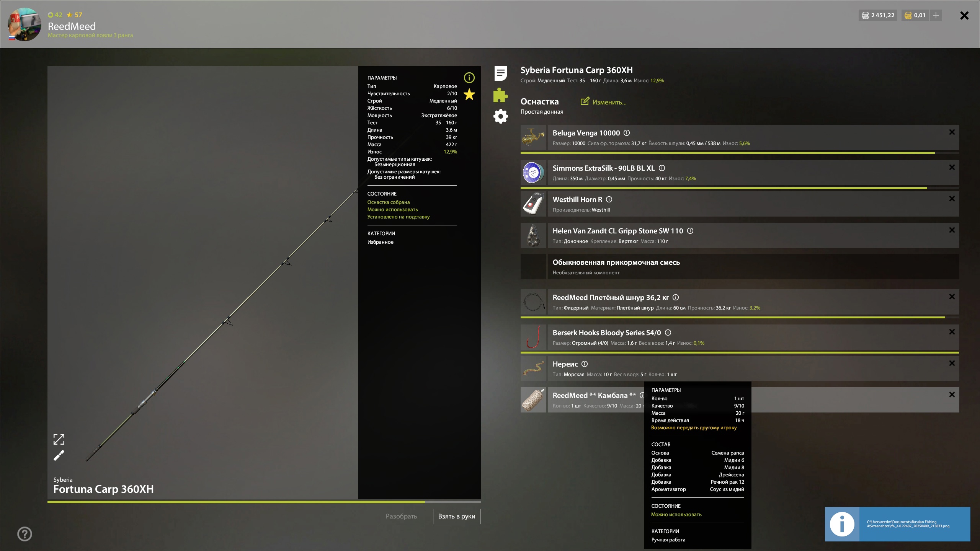Remove Simmons ExtraSilk - 90LB BL XL

pyautogui.click(x=952, y=167)
